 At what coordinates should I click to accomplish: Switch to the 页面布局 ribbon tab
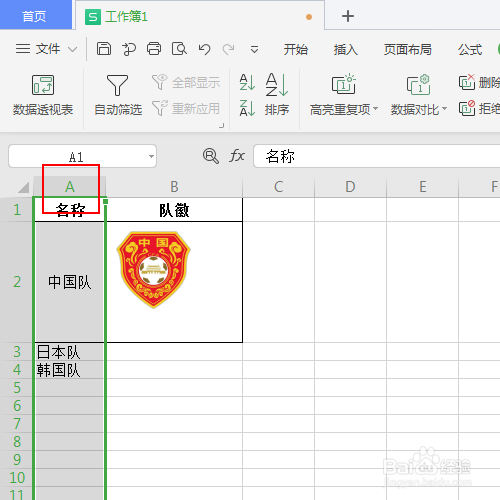407,49
